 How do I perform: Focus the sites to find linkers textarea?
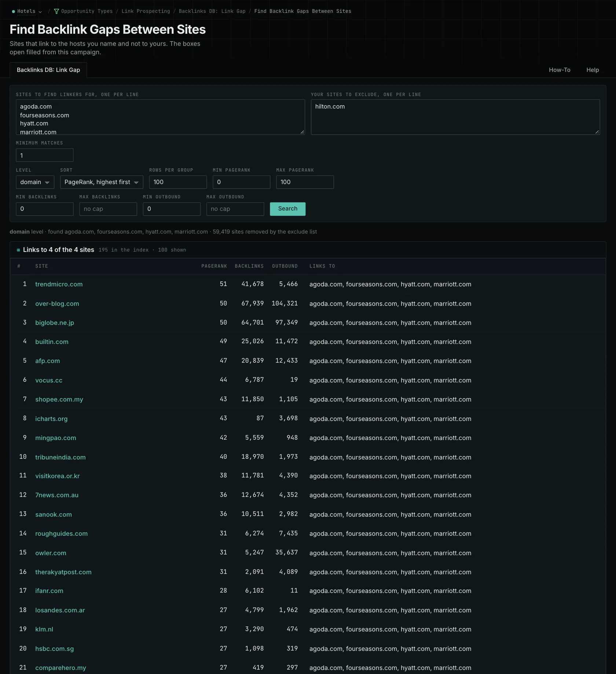160,117
